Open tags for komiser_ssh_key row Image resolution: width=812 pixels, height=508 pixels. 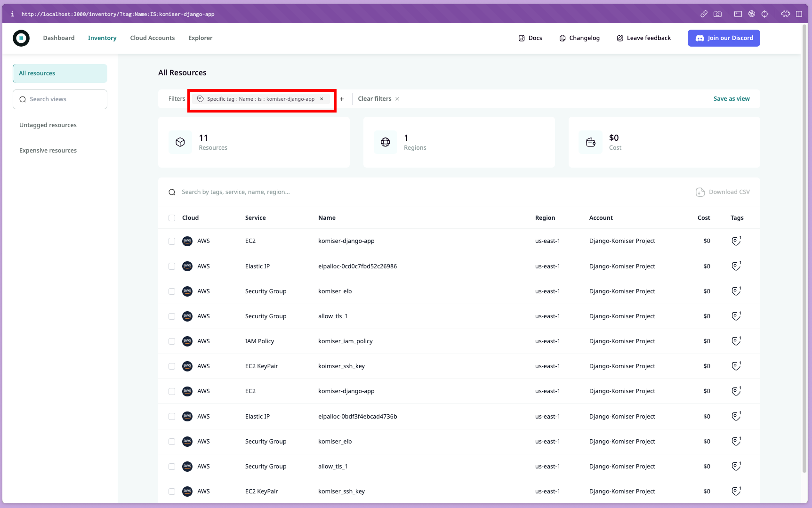(736, 491)
